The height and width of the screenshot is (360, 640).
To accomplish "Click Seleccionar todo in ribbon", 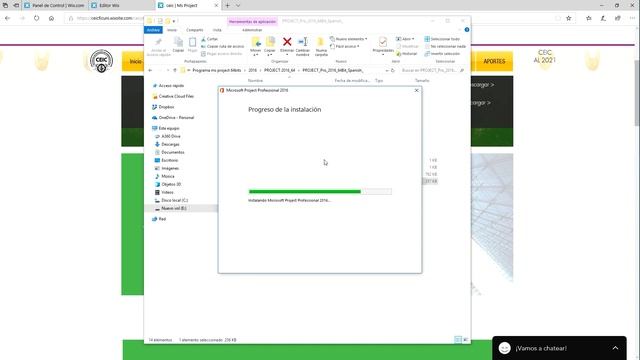I will click(442, 39).
